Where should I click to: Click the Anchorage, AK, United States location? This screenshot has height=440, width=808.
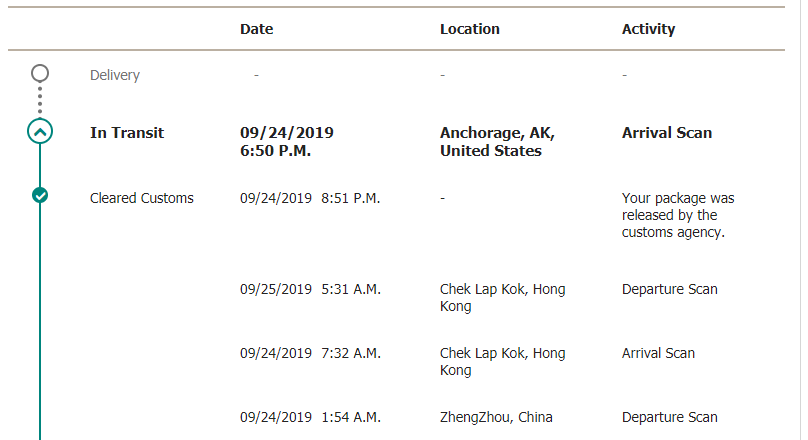pyautogui.click(x=497, y=142)
